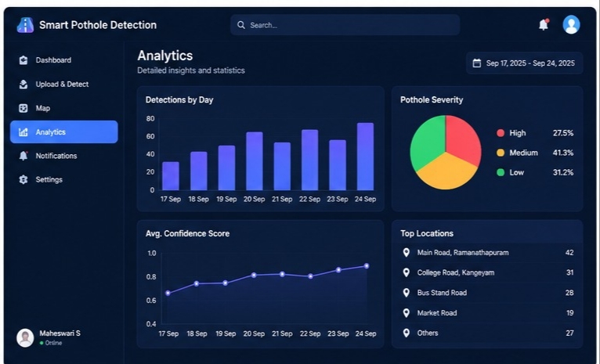Click the Online status label
This screenshot has width=600, height=364.
(x=53, y=343)
